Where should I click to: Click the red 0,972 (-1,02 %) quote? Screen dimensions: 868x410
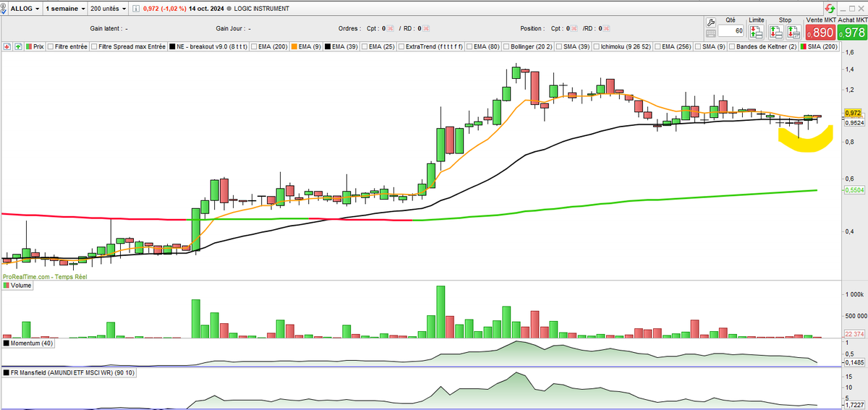[x=164, y=9]
